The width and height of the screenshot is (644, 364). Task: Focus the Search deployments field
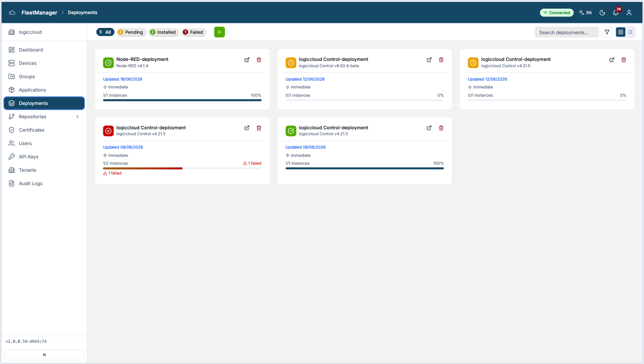(567, 32)
